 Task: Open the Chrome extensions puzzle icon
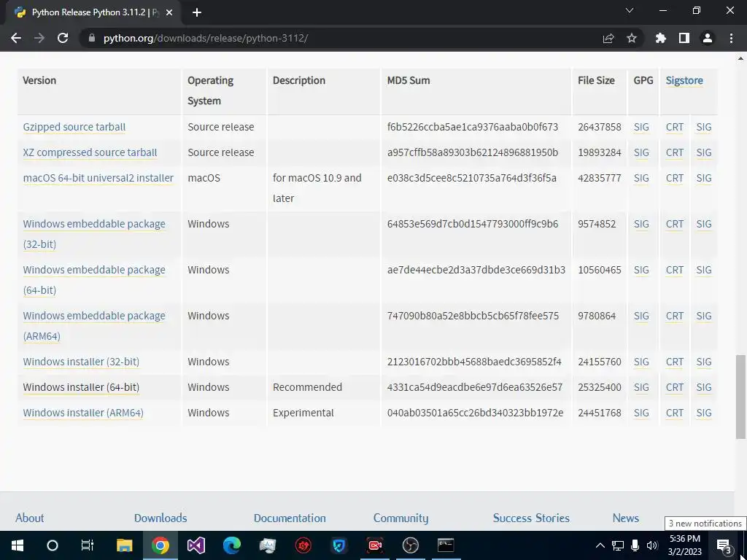pyautogui.click(x=661, y=38)
